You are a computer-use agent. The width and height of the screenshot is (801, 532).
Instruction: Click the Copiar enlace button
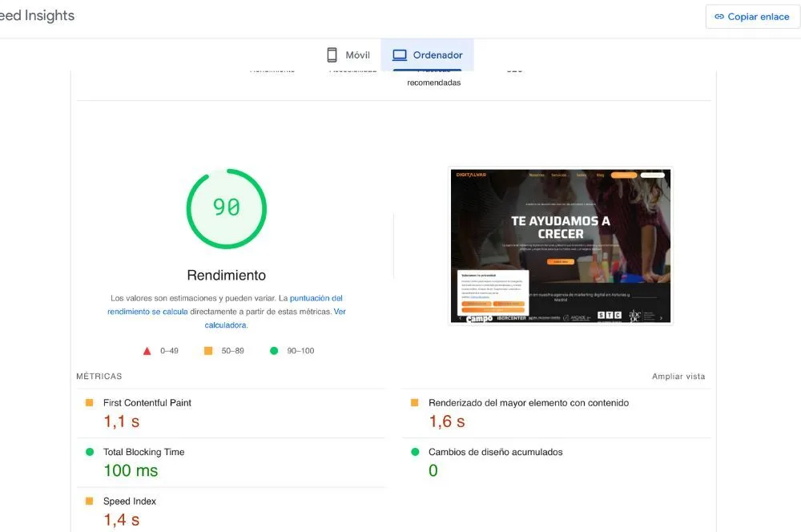tap(752, 17)
